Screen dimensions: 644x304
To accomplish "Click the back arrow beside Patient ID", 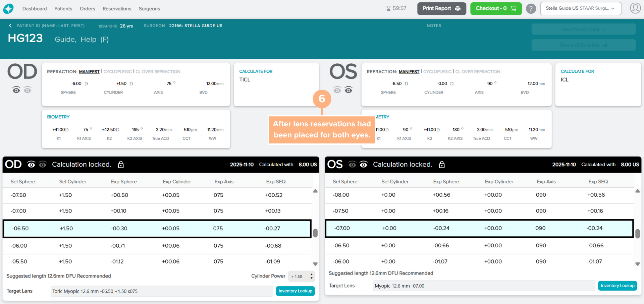I will [10, 26].
